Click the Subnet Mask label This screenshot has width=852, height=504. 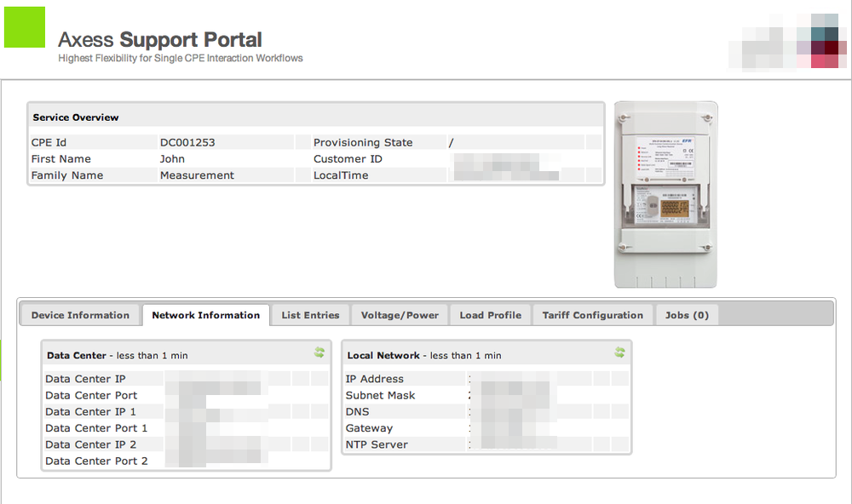380,395
